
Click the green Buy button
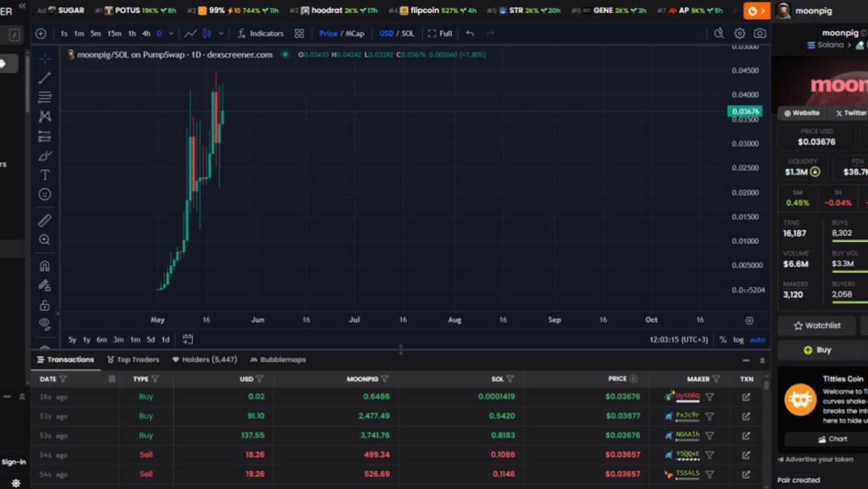[x=817, y=350]
